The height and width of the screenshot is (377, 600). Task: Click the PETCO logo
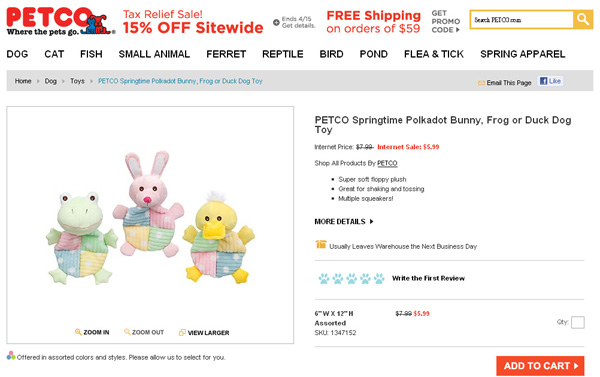click(x=60, y=21)
